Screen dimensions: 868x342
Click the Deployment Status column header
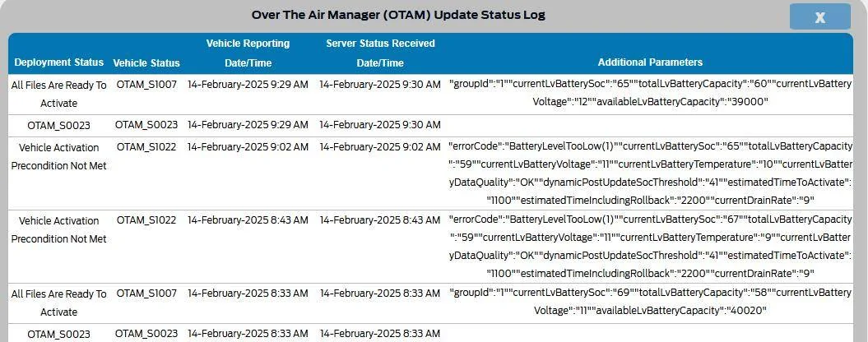click(x=58, y=62)
